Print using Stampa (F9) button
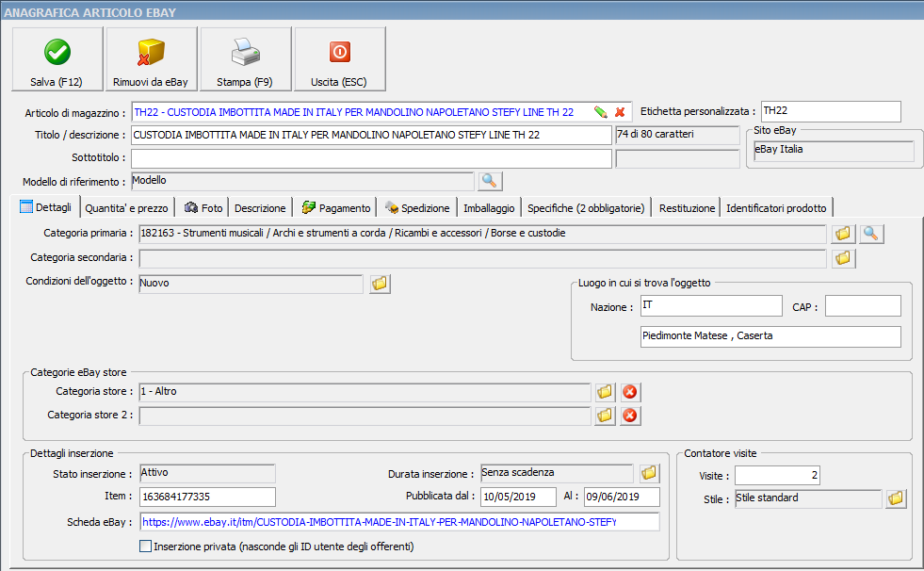Viewport: 924px width, 571px height. click(x=245, y=59)
